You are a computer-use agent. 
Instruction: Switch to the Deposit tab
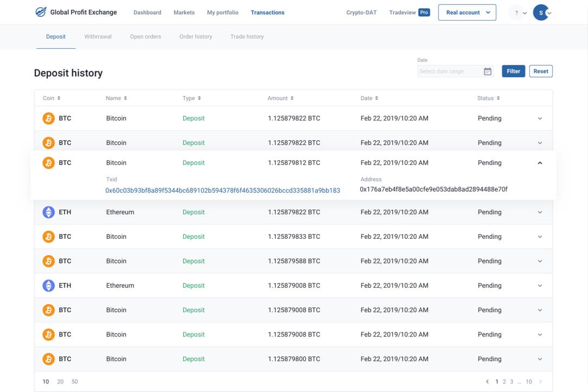56,36
